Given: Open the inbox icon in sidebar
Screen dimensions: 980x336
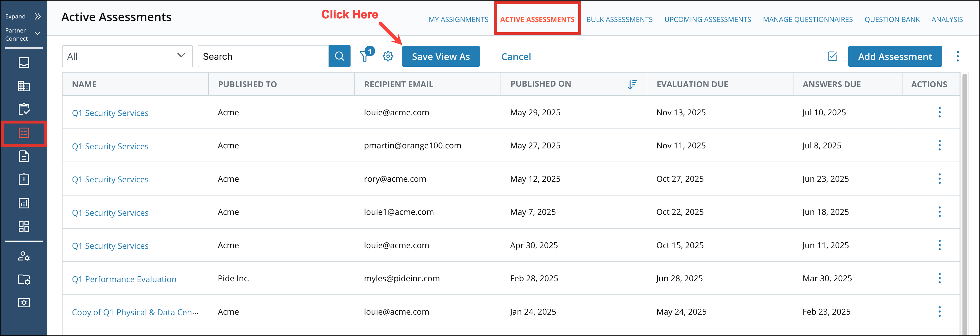Looking at the screenshot, I should coord(24,62).
